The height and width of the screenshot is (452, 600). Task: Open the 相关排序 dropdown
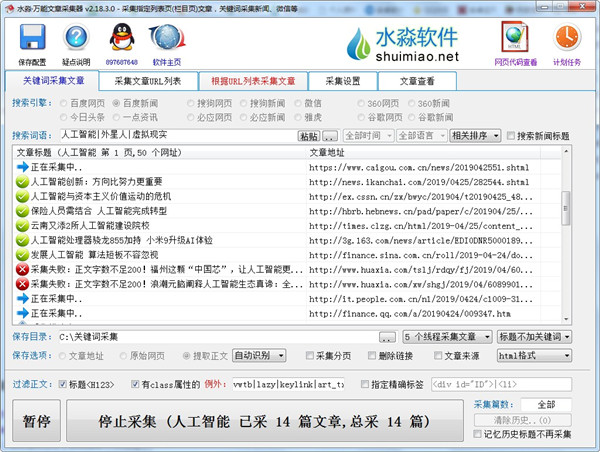click(475, 135)
